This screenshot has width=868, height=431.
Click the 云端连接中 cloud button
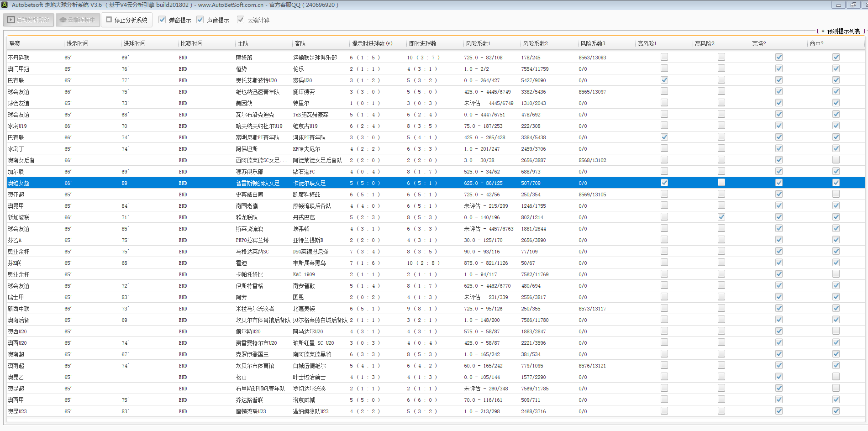click(78, 20)
